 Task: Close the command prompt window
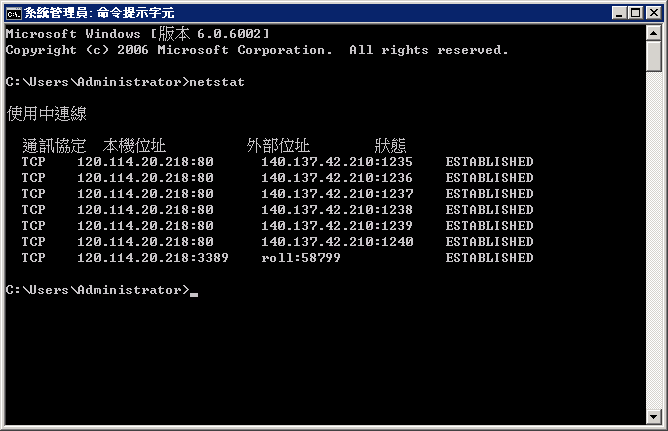tap(654, 13)
